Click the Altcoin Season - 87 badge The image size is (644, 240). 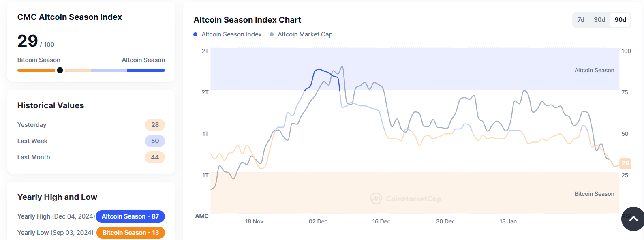click(x=130, y=216)
